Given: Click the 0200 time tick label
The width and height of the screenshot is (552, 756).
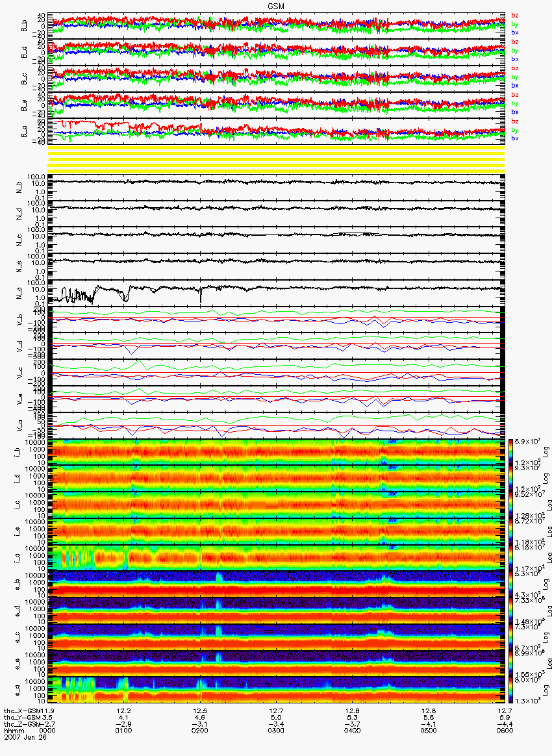Looking at the screenshot, I should pos(200,731).
